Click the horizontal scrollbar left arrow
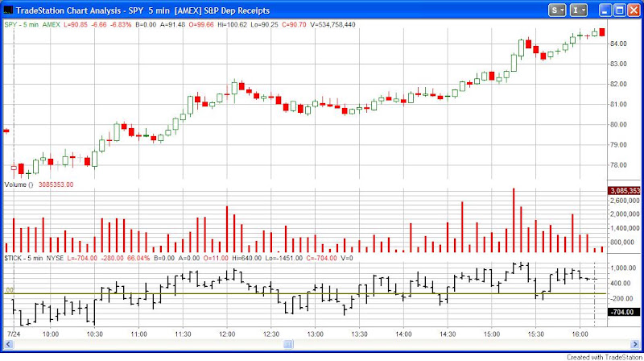The height and width of the screenshot is (361, 644). point(8,344)
